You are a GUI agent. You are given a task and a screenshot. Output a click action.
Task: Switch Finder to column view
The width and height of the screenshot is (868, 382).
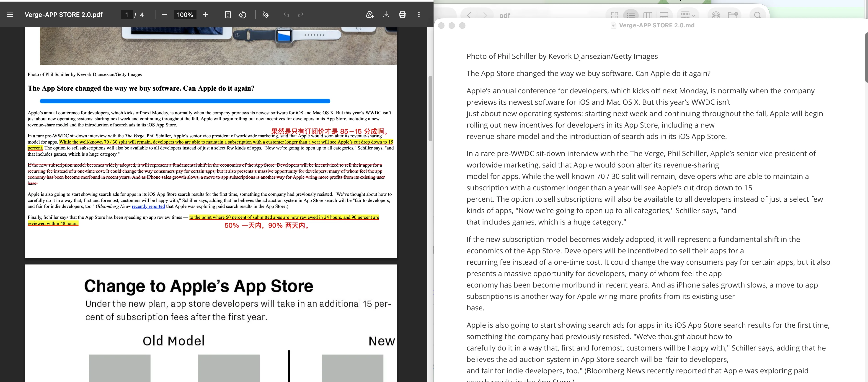tap(648, 15)
